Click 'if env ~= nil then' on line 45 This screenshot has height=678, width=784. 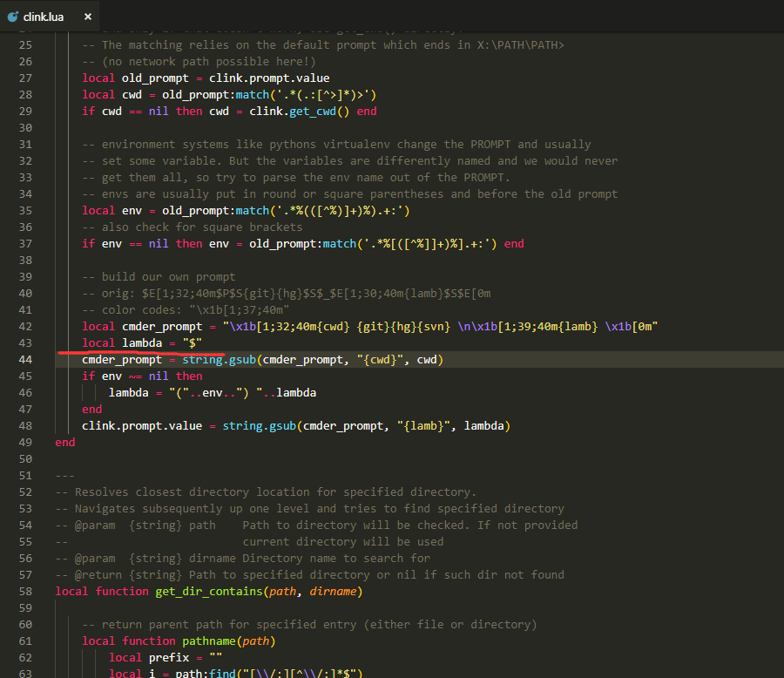pyautogui.click(x=142, y=376)
